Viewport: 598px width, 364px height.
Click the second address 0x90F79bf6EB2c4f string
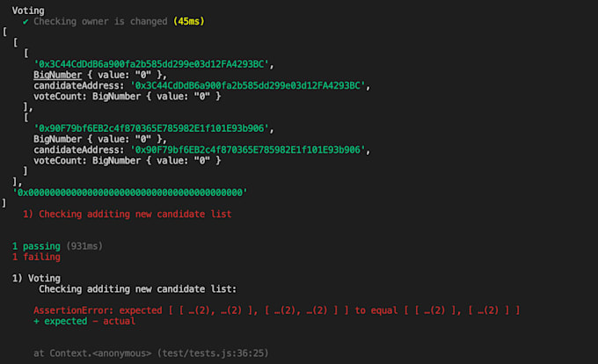(151, 128)
